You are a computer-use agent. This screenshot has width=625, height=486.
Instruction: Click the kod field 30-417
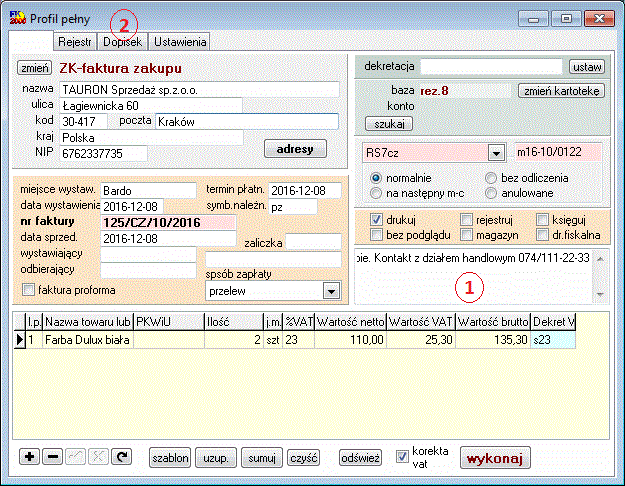tap(83, 122)
